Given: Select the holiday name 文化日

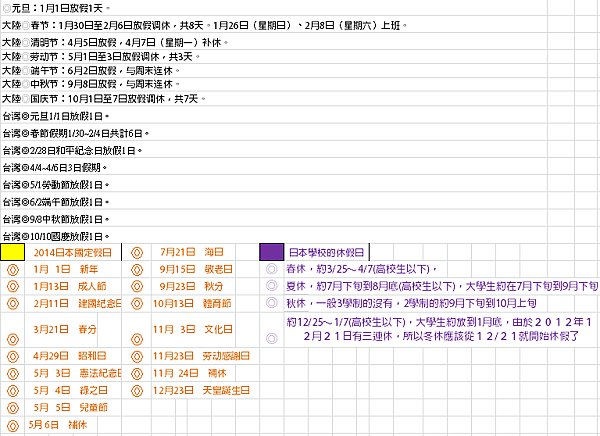Looking at the screenshot, I should point(218,329).
